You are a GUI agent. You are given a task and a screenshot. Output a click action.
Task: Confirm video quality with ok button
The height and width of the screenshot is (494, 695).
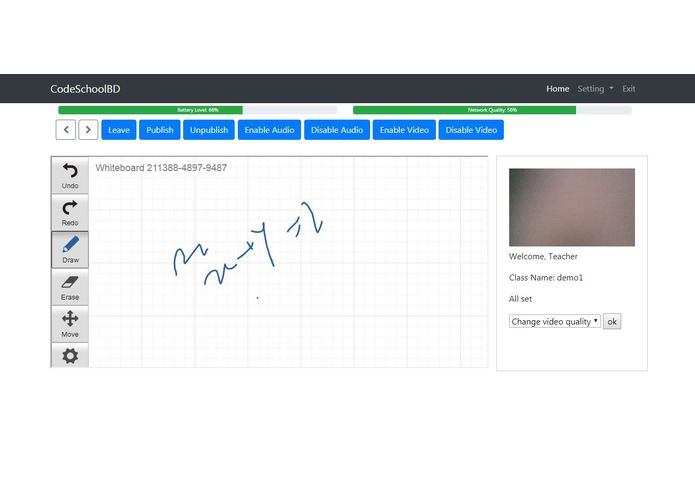tap(612, 321)
